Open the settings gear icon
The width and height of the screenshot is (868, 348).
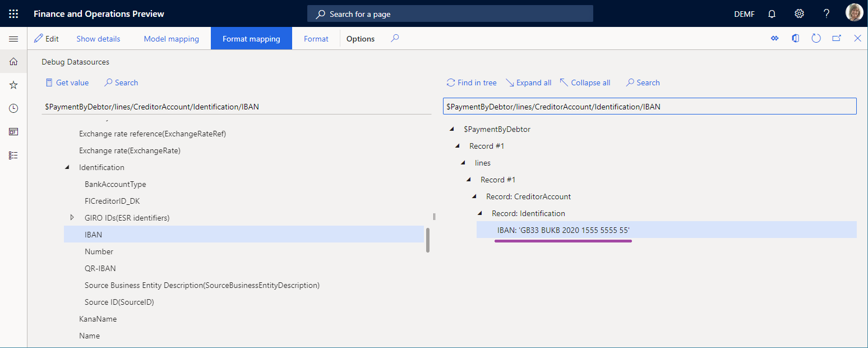point(800,13)
